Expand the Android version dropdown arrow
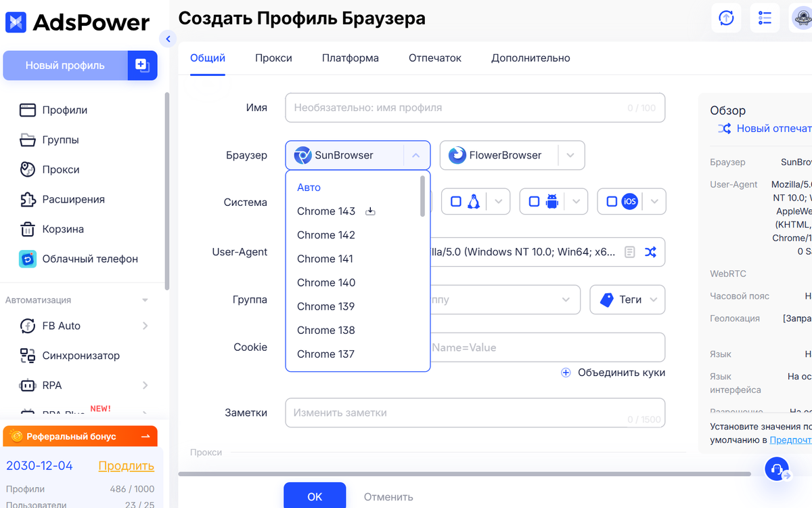This screenshot has height=508, width=812. (577, 201)
